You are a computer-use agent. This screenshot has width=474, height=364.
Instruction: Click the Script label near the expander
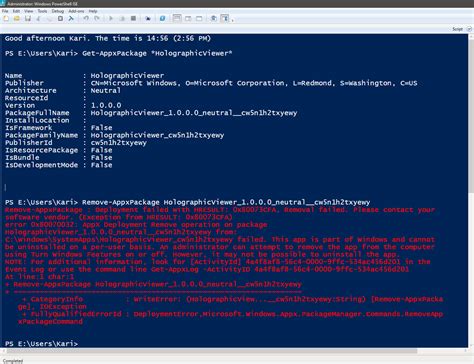pos(457,29)
